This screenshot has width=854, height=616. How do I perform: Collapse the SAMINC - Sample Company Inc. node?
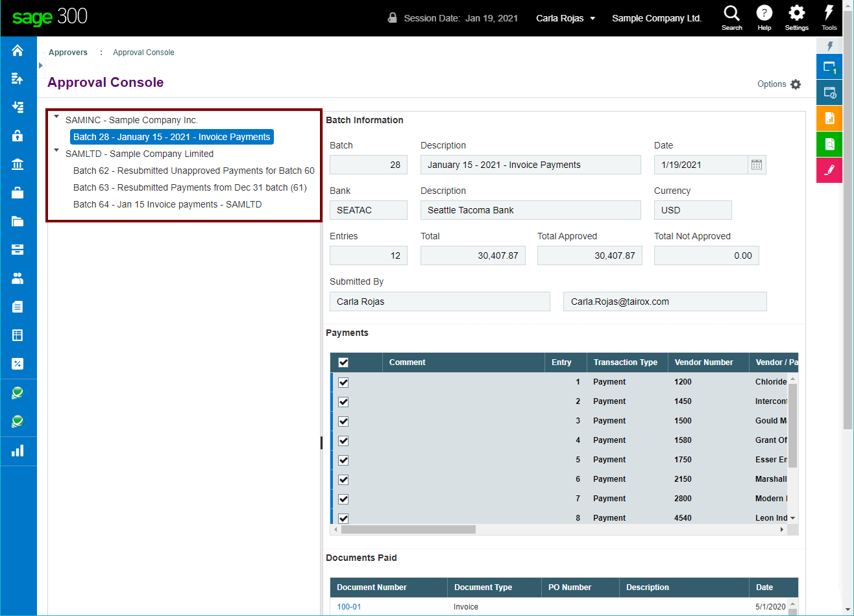(x=57, y=117)
